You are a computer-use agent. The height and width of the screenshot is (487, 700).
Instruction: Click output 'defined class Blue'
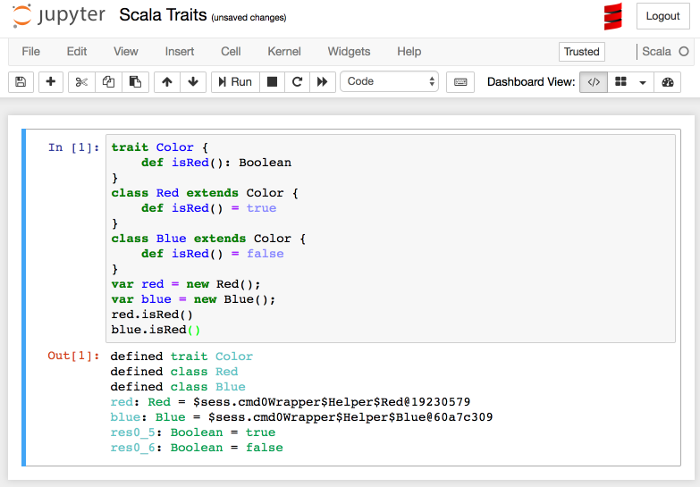tap(178, 387)
